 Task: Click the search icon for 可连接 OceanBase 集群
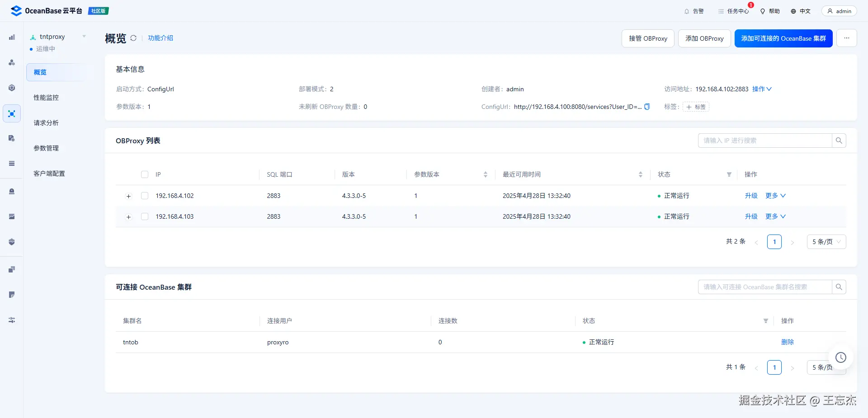click(x=839, y=287)
